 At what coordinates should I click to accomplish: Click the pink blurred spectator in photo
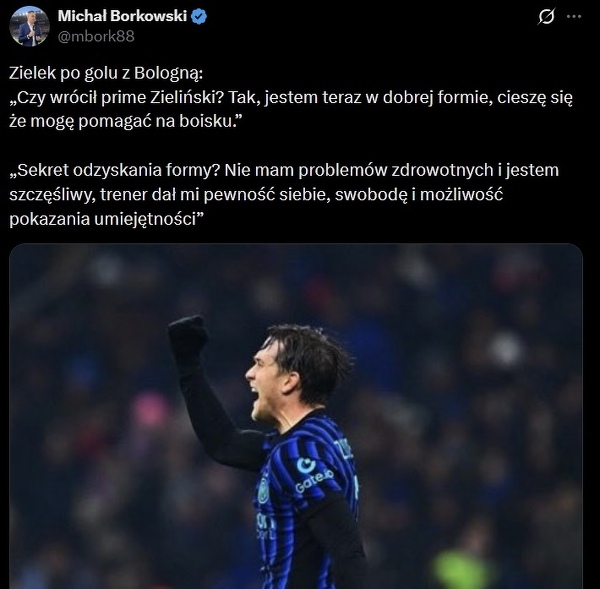148,410
